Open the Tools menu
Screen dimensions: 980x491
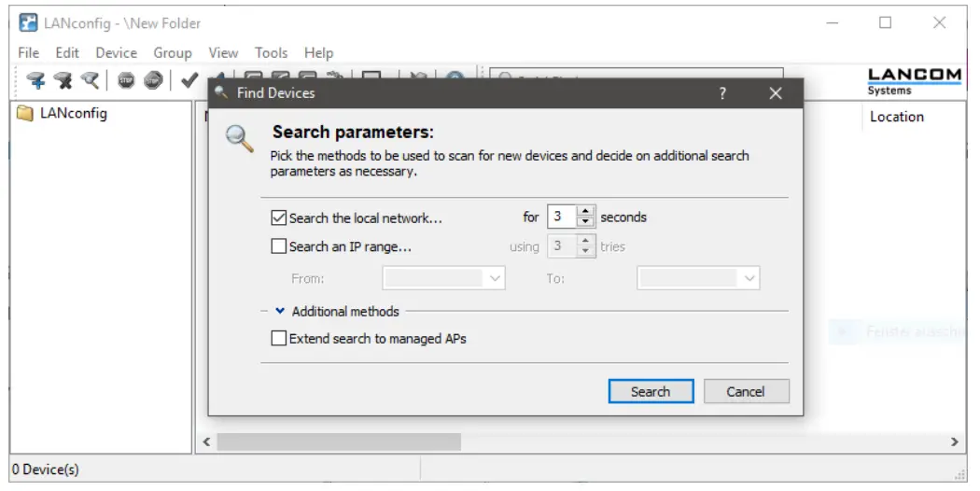(272, 52)
